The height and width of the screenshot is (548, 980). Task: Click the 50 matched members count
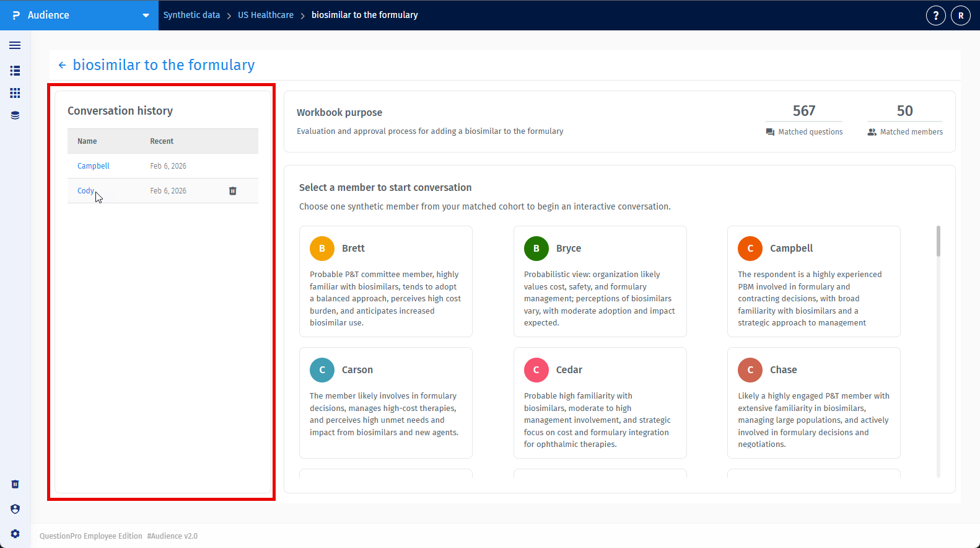point(905,111)
